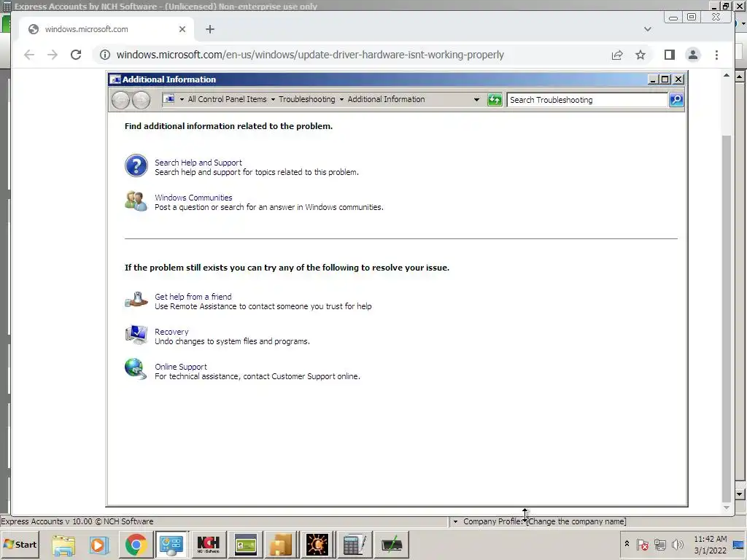
Task: Go forward using Chrome's forward arrow
Action: tap(53, 55)
